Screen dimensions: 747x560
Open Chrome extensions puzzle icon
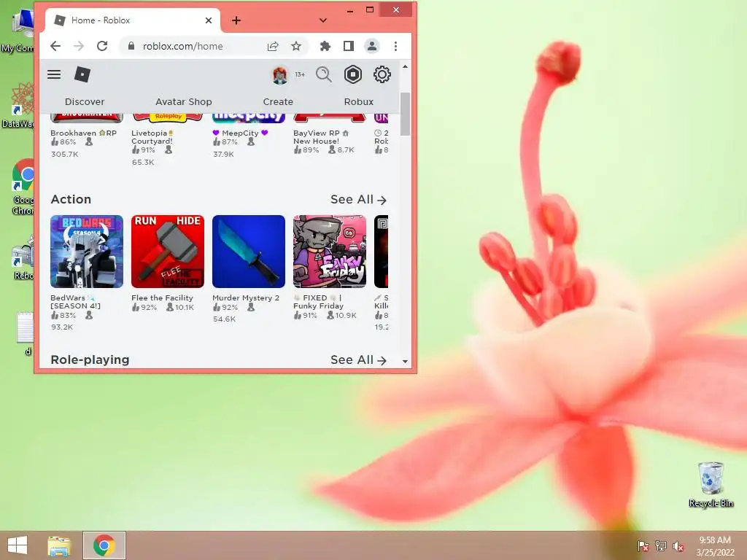(x=325, y=46)
